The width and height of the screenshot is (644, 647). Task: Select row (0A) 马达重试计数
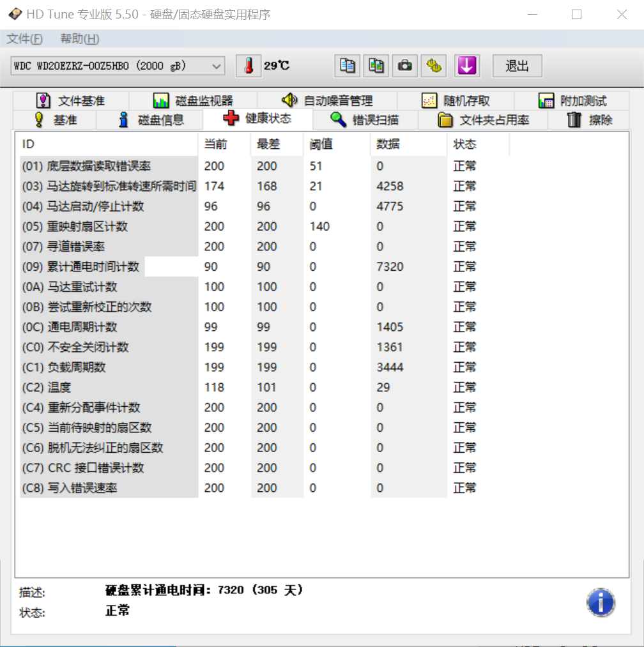tap(264, 287)
